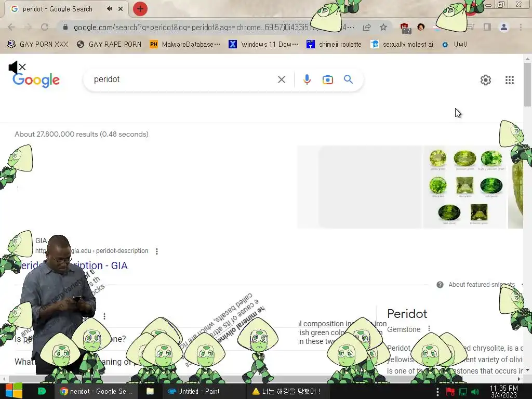The height and width of the screenshot is (399, 532).
Task: Open the Description - GIA result link
Action: 74,265
